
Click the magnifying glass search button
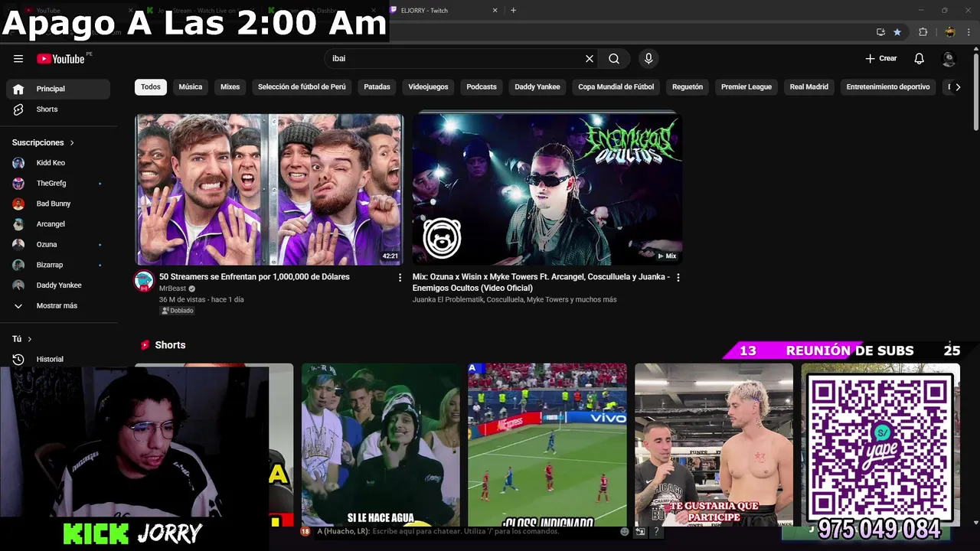tap(614, 59)
